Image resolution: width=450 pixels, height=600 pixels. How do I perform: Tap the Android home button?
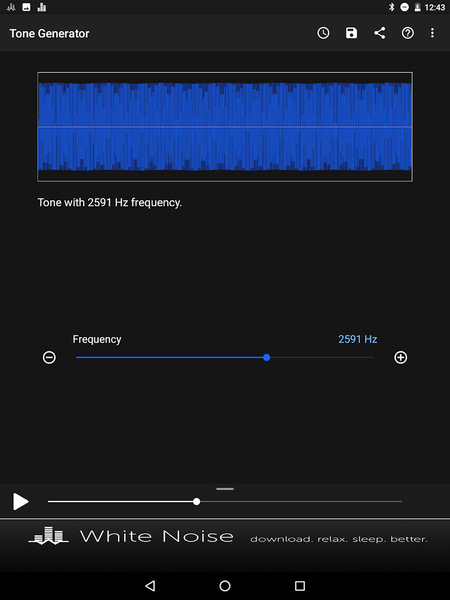click(x=225, y=585)
